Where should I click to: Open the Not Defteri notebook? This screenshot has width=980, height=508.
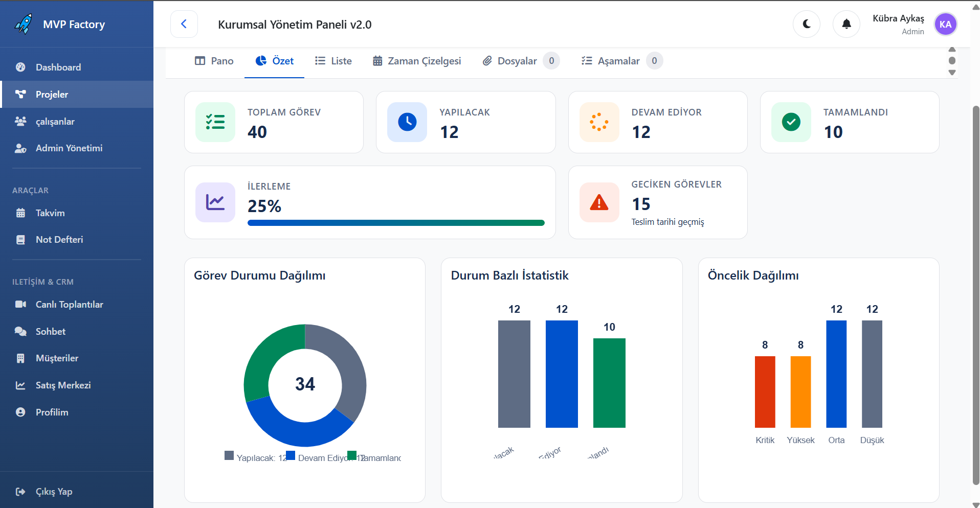[59, 239]
